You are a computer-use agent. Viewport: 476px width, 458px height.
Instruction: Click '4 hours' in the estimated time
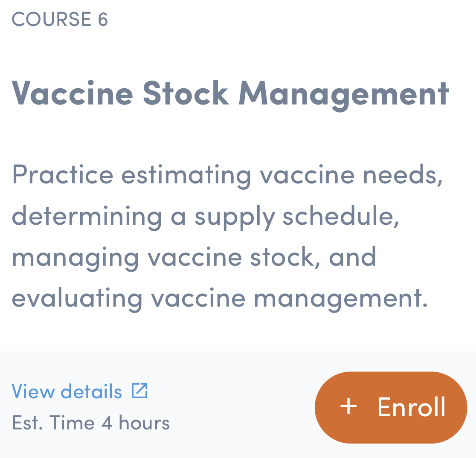click(136, 423)
